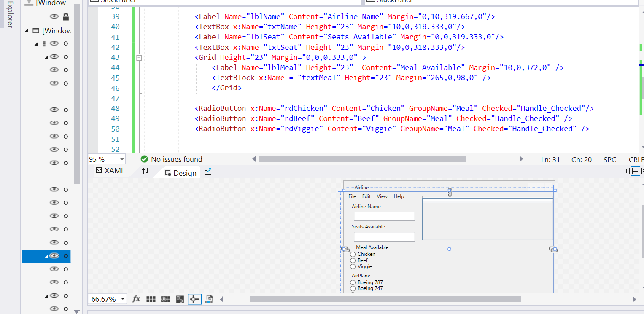
Task: Click right chain link icon on designer surface
Action: tap(553, 250)
